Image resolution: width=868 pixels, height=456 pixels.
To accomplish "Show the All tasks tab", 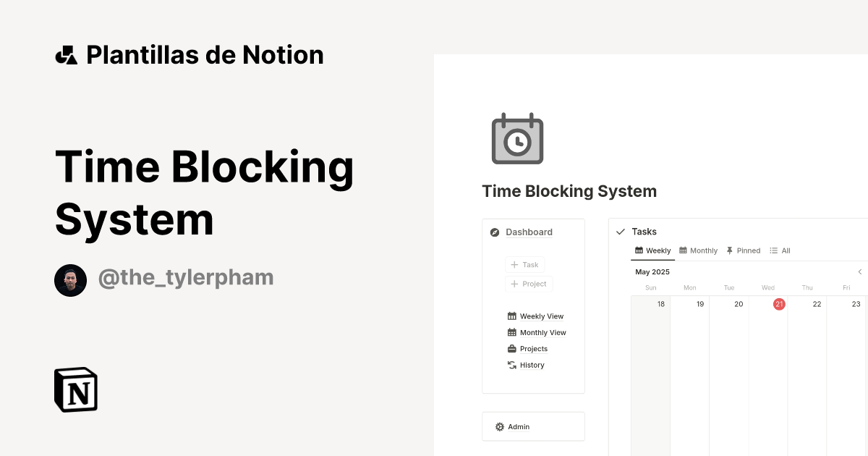I will pyautogui.click(x=780, y=250).
